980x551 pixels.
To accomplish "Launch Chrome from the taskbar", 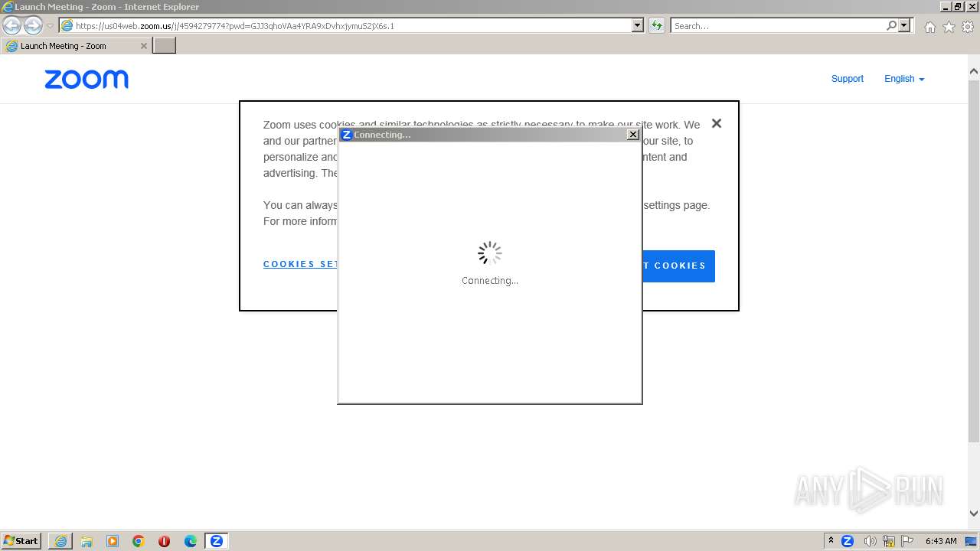I will [139, 541].
